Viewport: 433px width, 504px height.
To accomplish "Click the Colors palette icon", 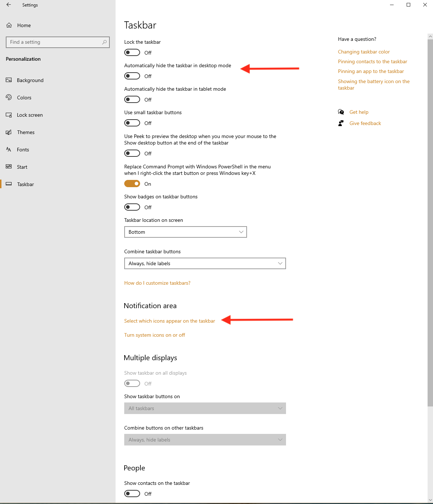I will coord(9,98).
